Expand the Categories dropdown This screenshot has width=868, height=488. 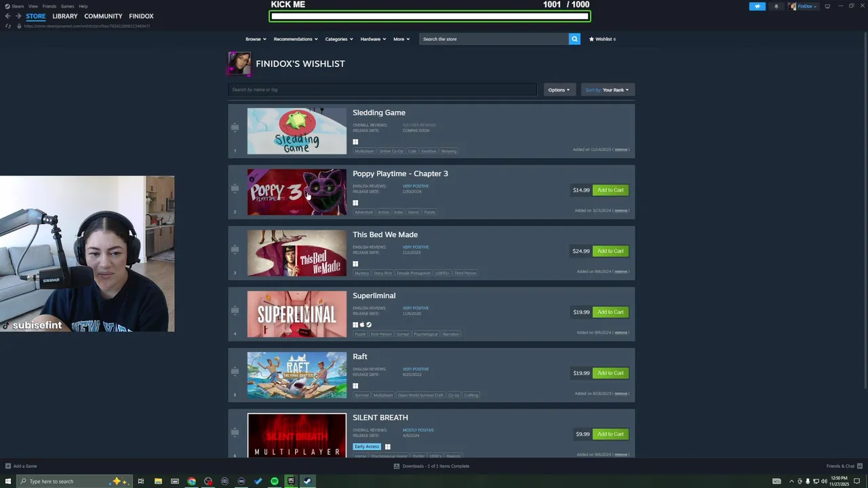(x=338, y=39)
